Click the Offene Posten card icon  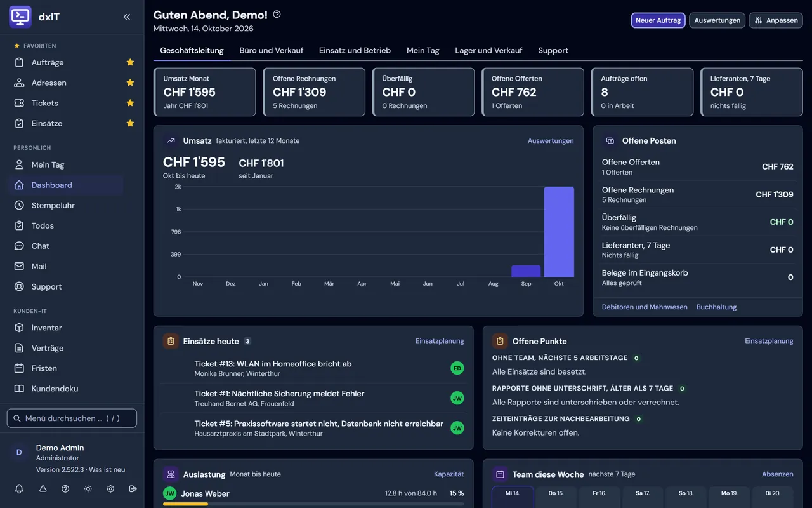610,140
